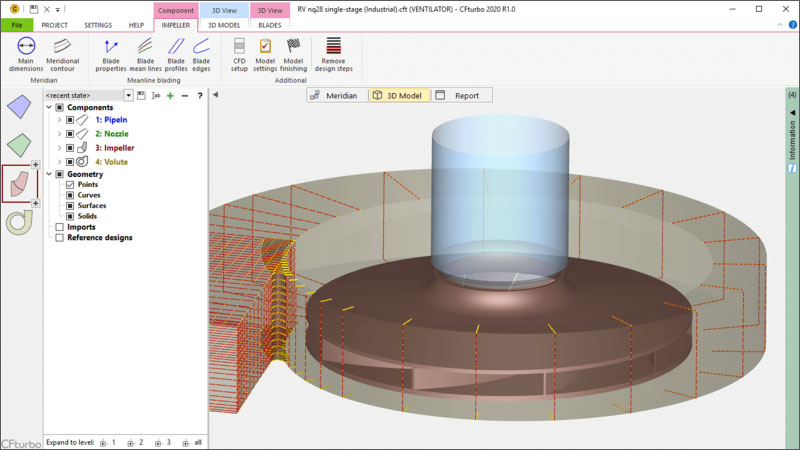Switch to the Meridian view button

point(336,95)
